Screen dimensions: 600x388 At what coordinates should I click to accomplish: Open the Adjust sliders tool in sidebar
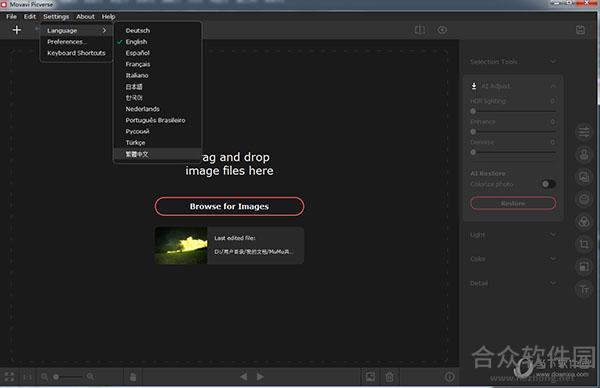(584, 132)
